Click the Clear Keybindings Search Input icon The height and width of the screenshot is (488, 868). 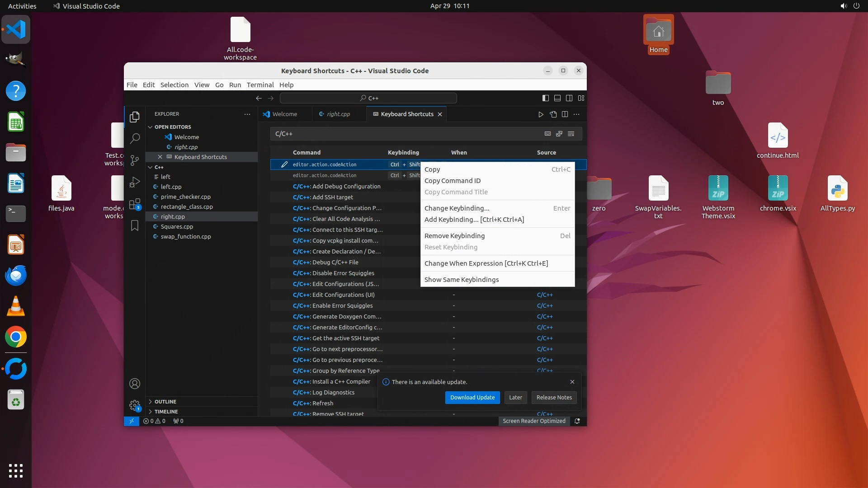pos(571,134)
